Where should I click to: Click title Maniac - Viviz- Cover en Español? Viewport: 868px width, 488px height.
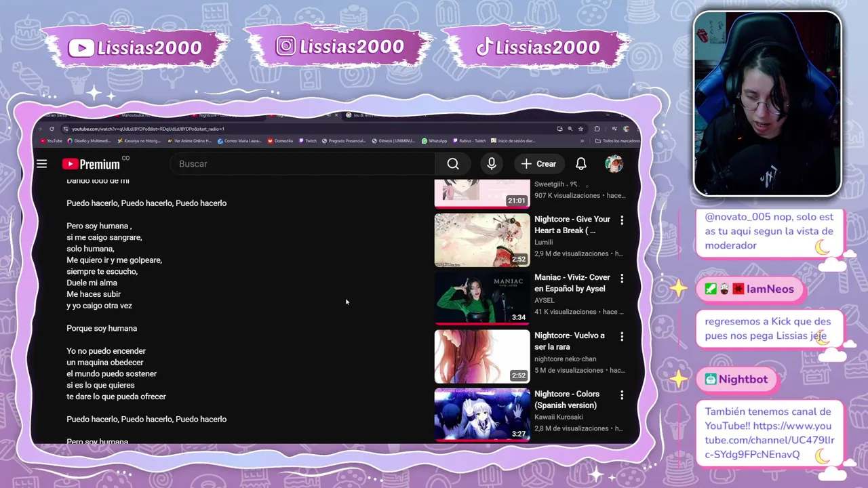pos(572,283)
